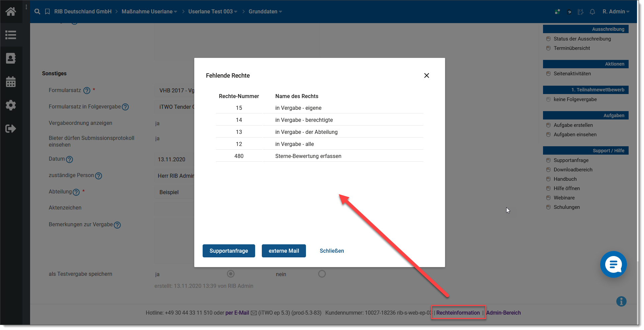
Task: Select Aufgabe erstellen in side panel
Action: pyautogui.click(x=573, y=125)
